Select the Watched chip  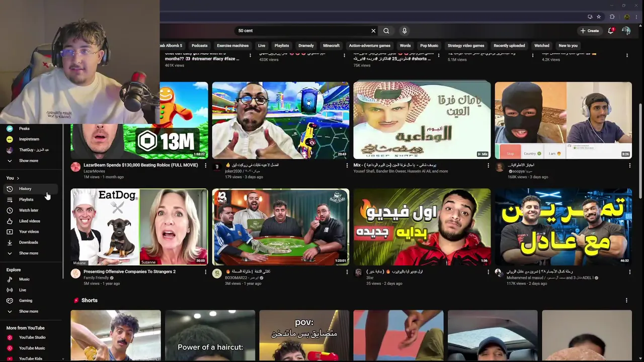click(x=542, y=46)
